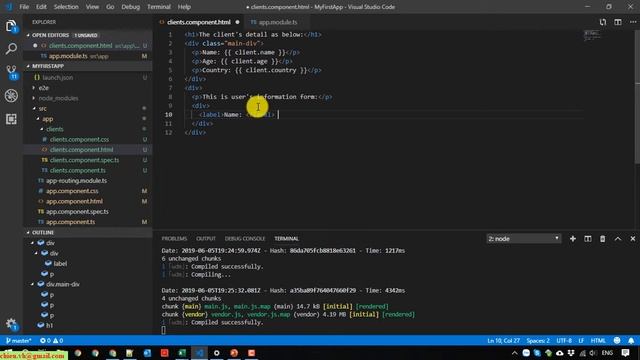Open the Edit menu
640x360 pixels.
[41, 7]
